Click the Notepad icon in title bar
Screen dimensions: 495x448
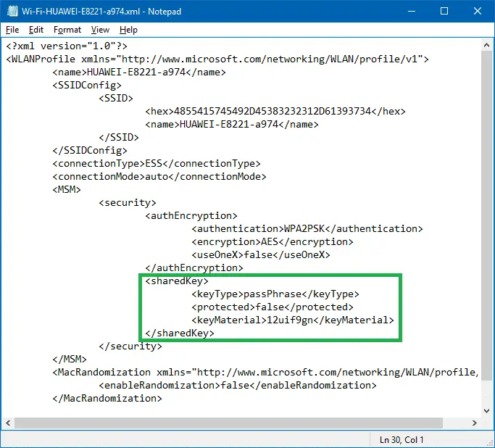tap(12, 12)
